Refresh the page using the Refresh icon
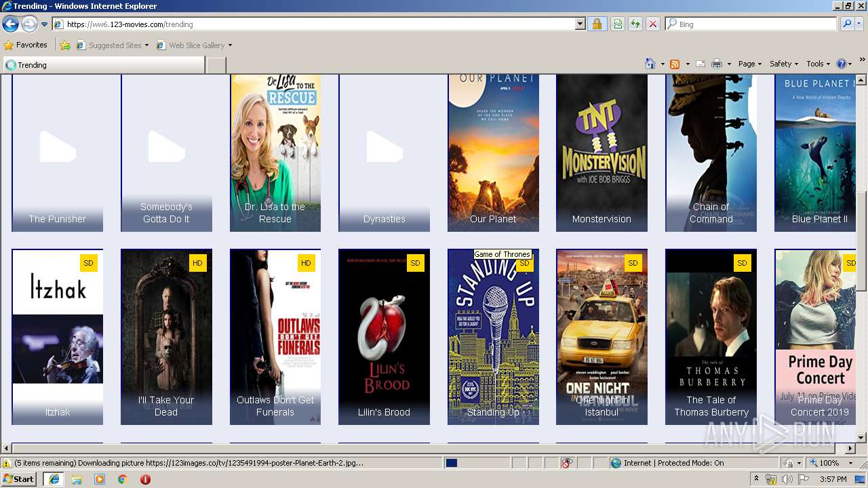 [635, 24]
